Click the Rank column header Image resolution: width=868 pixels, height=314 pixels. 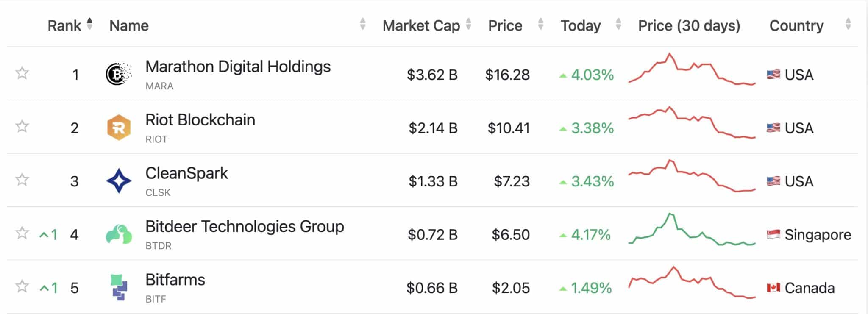pos(64,25)
